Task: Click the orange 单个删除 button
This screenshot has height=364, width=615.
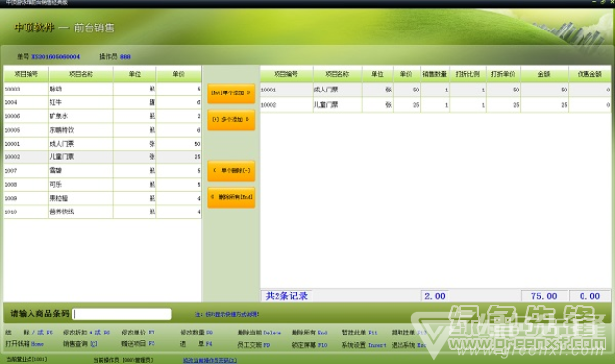Action: pyautogui.click(x=230, y=171)
